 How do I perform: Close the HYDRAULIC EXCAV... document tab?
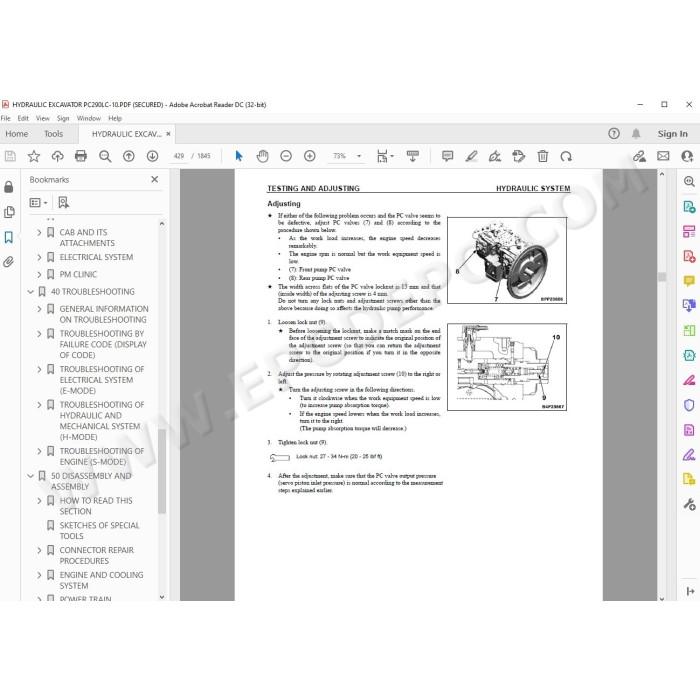coord(168,134)
